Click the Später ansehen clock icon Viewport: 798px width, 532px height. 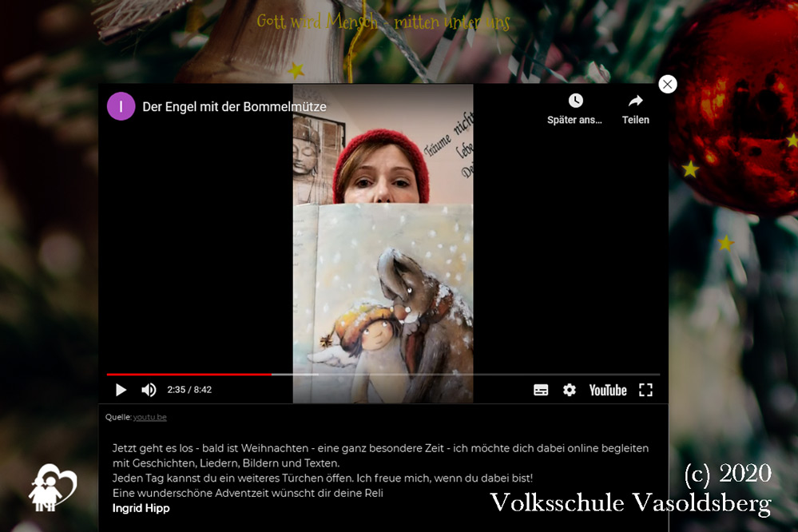(576, 101)
